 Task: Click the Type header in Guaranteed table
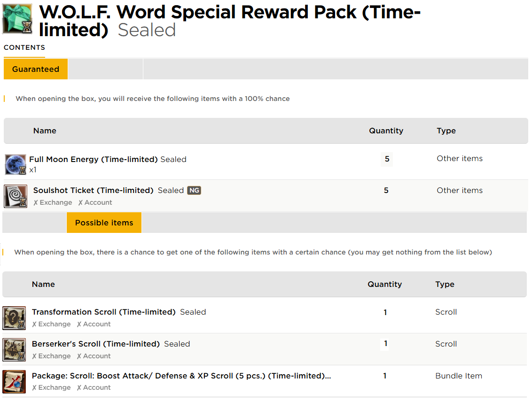coord(446,131)
